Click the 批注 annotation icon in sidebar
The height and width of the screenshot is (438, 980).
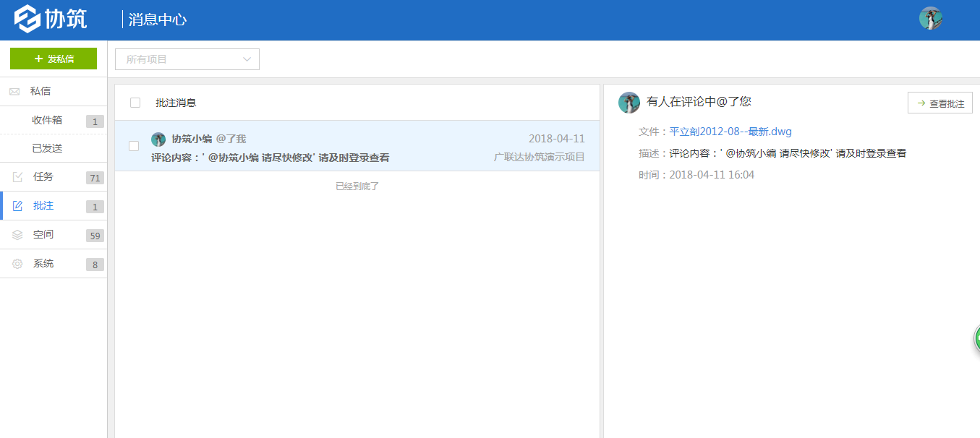tap(16, 205)
